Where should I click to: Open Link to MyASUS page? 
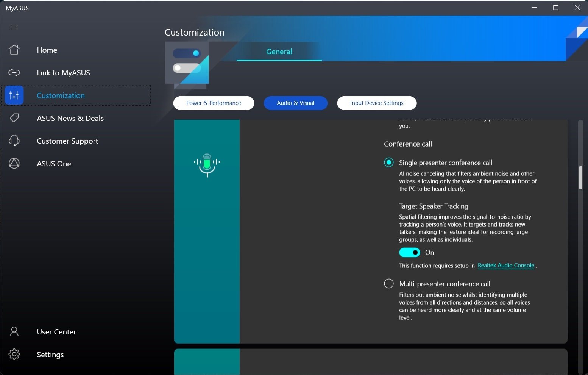click(x=63, y=73)
